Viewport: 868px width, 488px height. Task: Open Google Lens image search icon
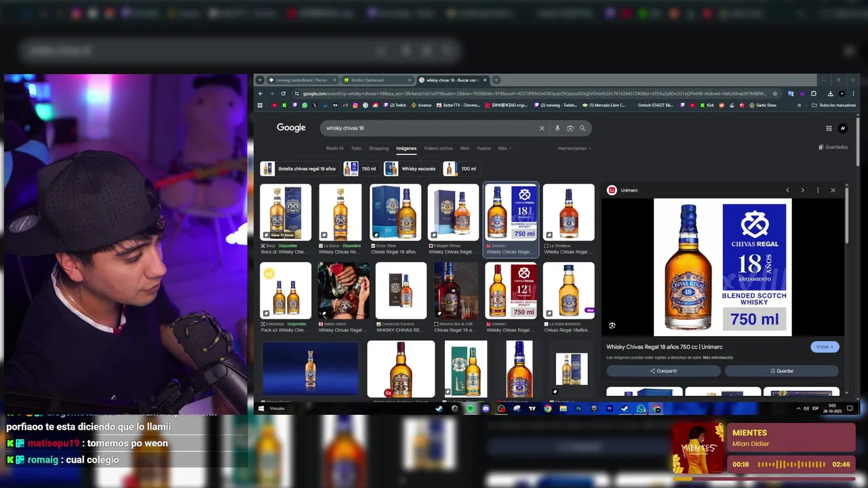[x=570, y=128]
